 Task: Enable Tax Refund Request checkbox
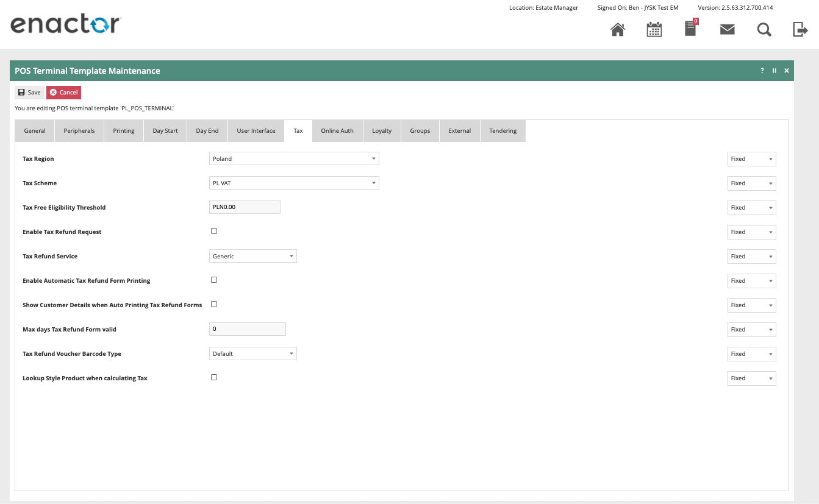coord(214,231)
